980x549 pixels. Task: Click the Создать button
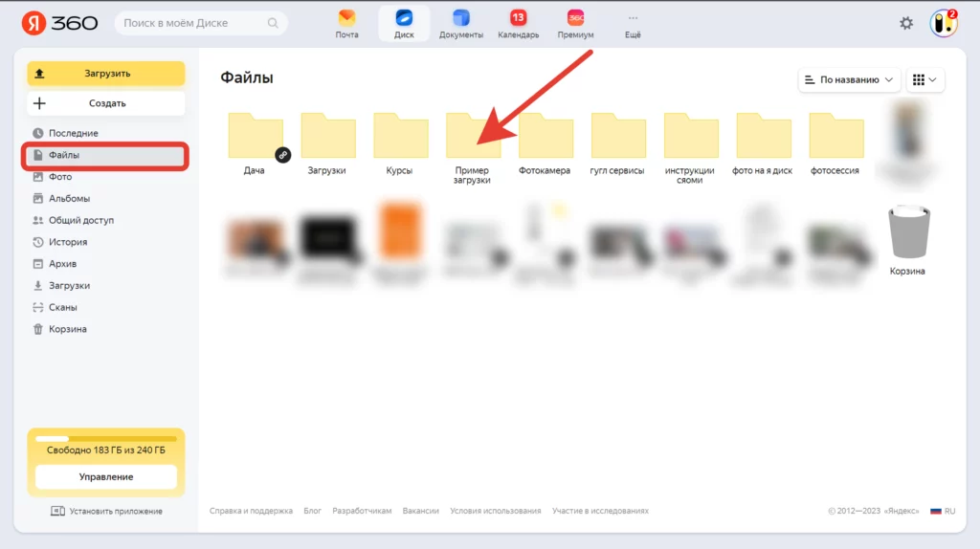[x=105, y=103]
